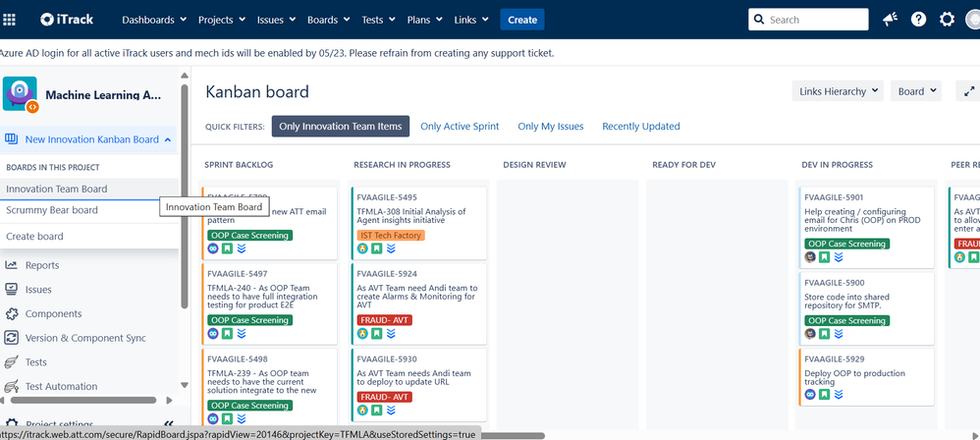
Task: Click priority icon on FVAAGILE-5498 card
Action: (x=242, y=418)
